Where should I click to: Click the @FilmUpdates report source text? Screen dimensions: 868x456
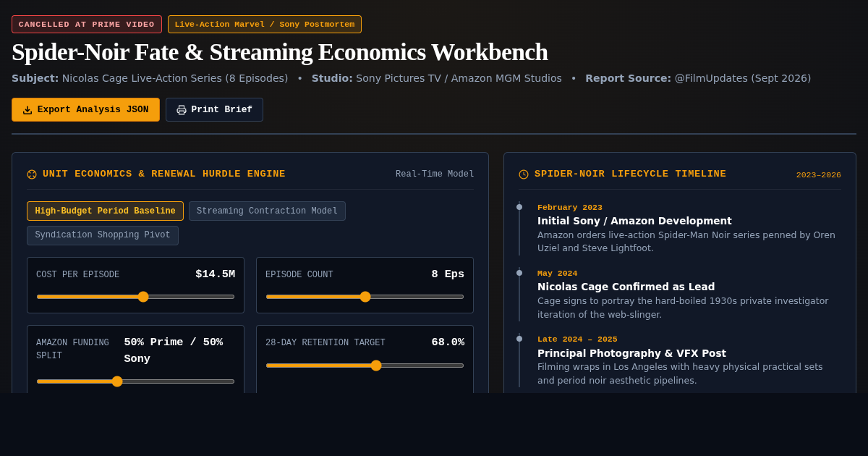(743, 78)
